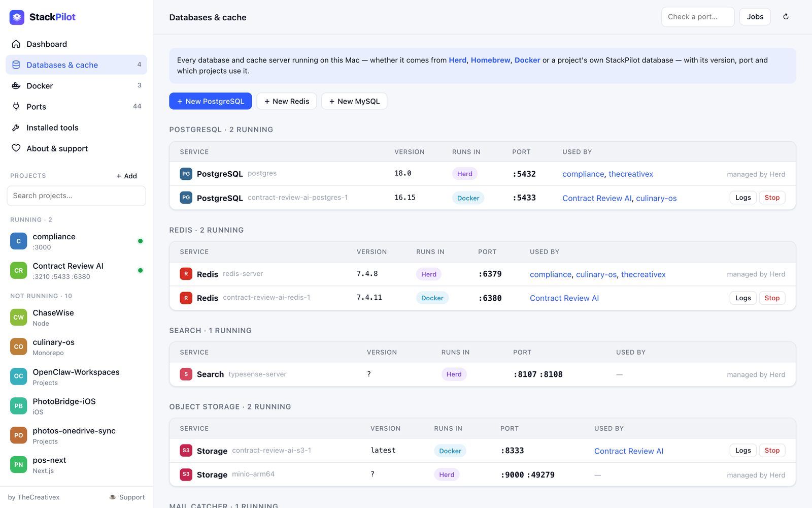Click the Herd badge in typesense-server row
Image resolution: width=812 pixels, height=508 pixels.
coord(454,374)
